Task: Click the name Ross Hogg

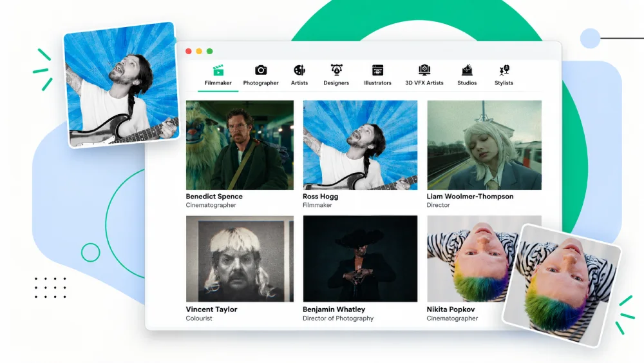Action: [320, 197]
